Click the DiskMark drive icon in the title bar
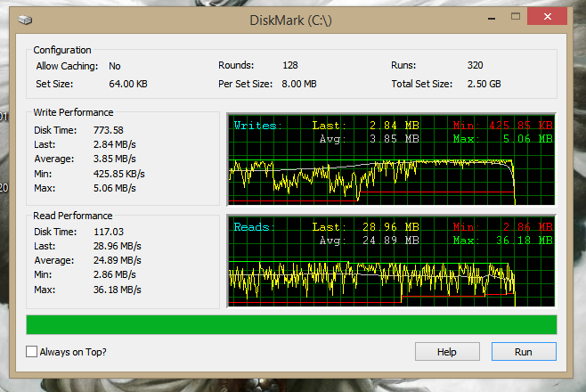586x392 pixels. pyautogui.click(x=25, y=20)
